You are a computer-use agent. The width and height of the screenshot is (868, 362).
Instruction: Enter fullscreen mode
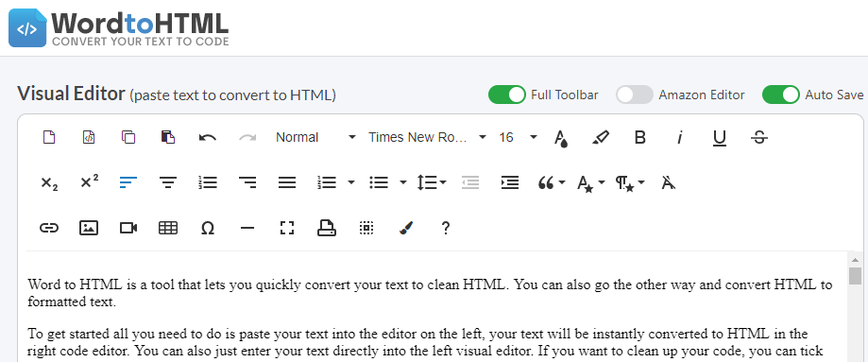click(287, 228)
